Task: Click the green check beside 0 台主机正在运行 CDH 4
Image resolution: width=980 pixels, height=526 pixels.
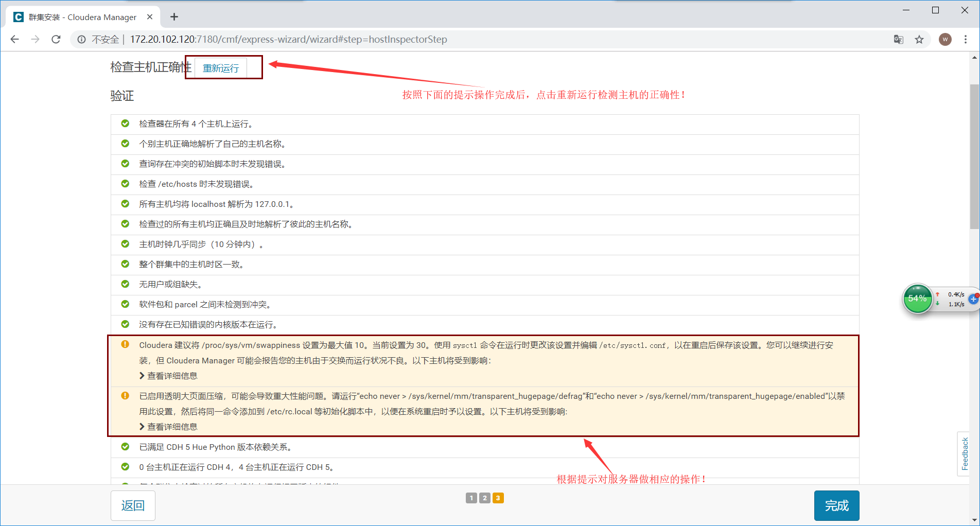Action: [125, 467]
